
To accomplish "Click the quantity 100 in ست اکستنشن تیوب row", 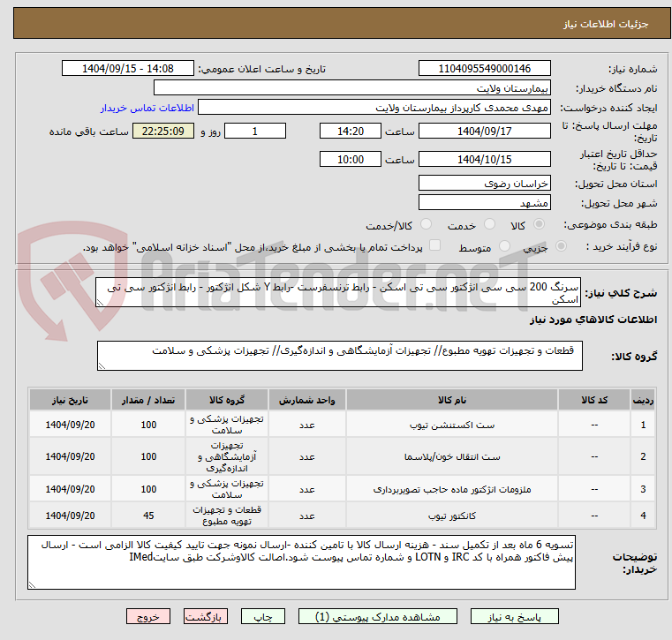I will pyautogui.click(x=148, y=425).
